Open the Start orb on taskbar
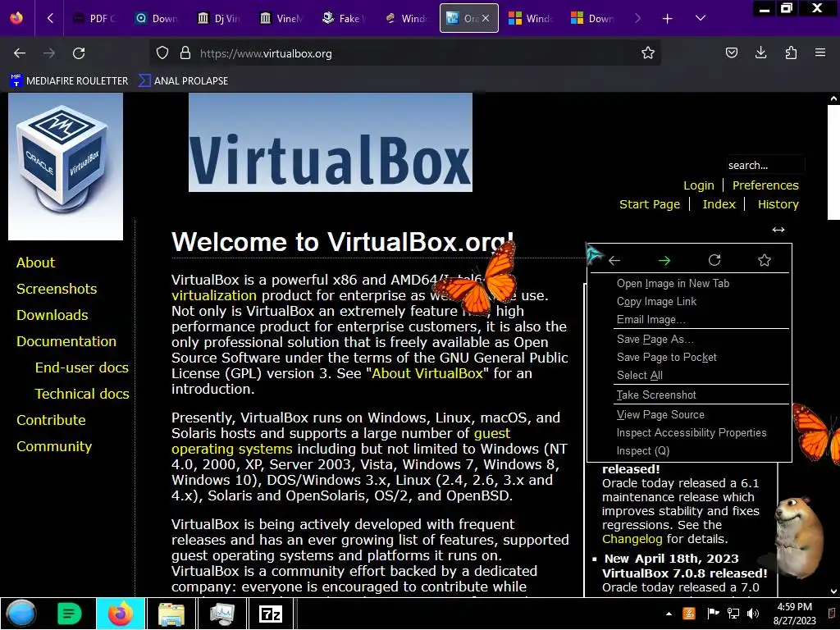Viewport: 840px width, 630px height. tap(21, 614)
